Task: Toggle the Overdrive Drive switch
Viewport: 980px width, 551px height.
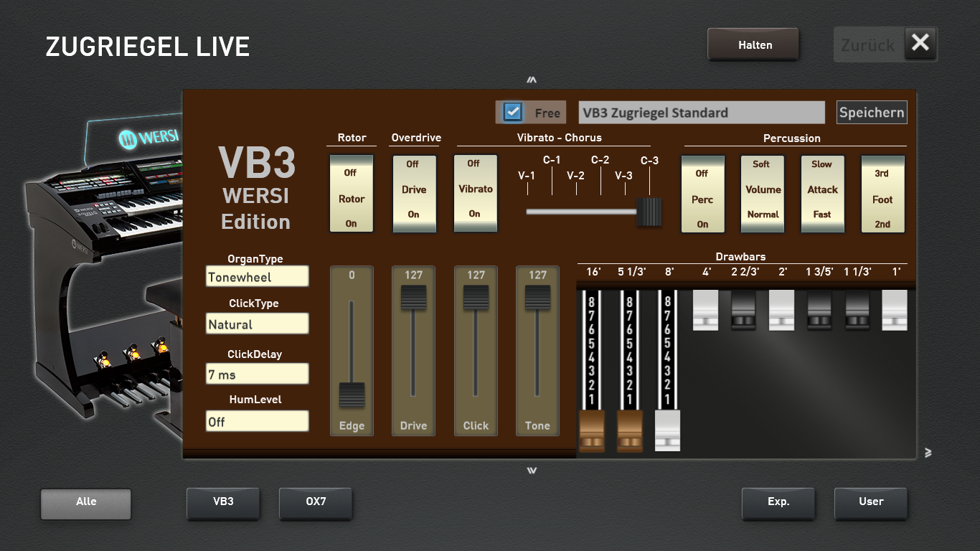Action: click(x=413, y=194)
